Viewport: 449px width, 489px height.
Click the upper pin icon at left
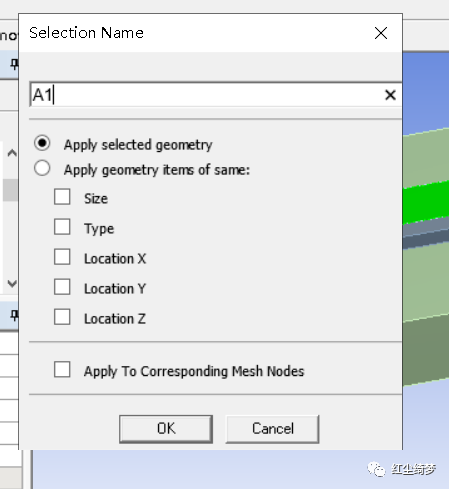(x=14, y=63)
